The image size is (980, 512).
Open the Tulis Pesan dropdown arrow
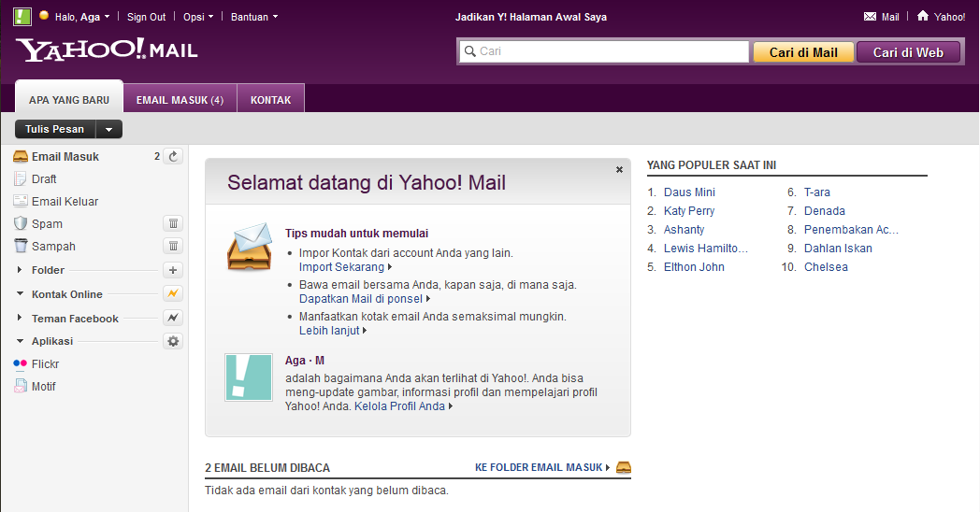click(108, 129)
